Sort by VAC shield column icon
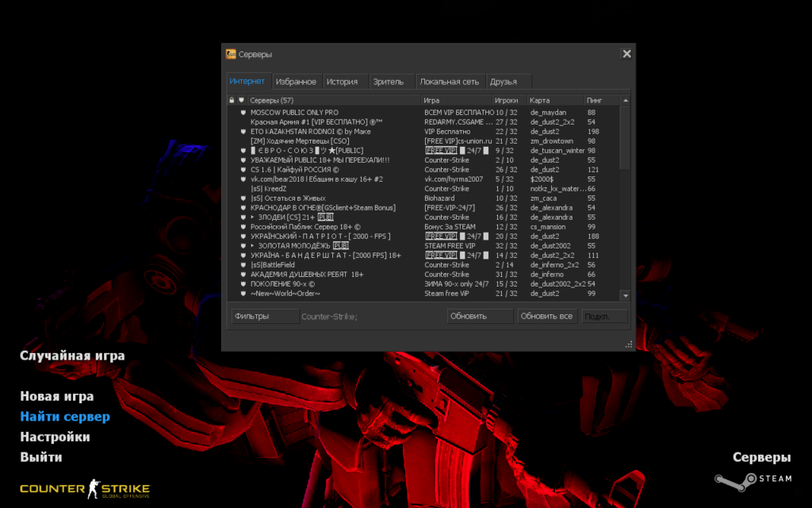This screenshot has width=812, height=508. (x=241, y=100)
